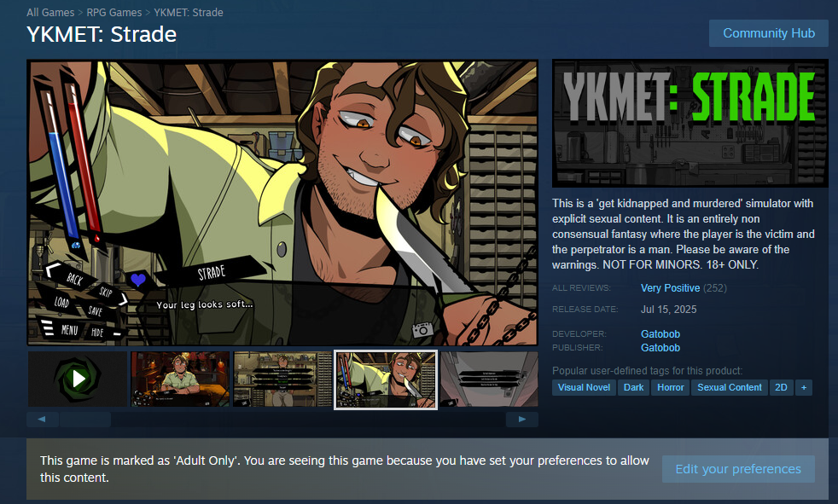Play the trailer video thumbnail

[x=78, y=379]
